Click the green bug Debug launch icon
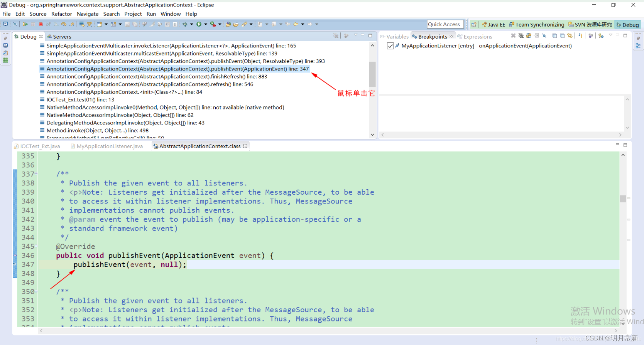 click(x=185, y=24)
